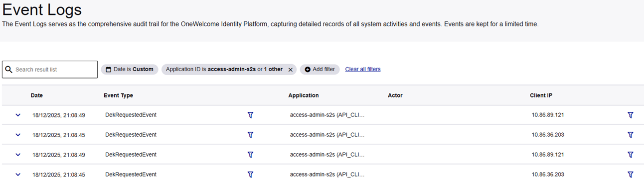
Task: Select the Actor column header
Action: 395,95
